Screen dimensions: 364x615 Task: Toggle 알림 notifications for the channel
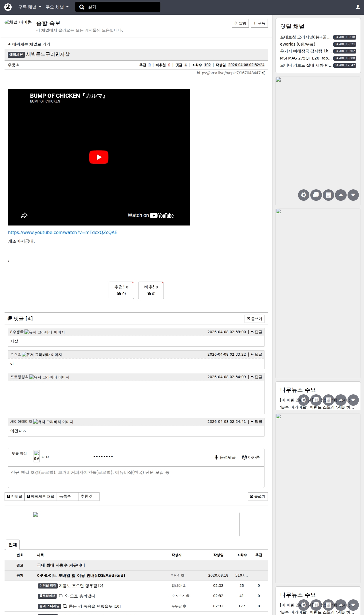point(240,23)
